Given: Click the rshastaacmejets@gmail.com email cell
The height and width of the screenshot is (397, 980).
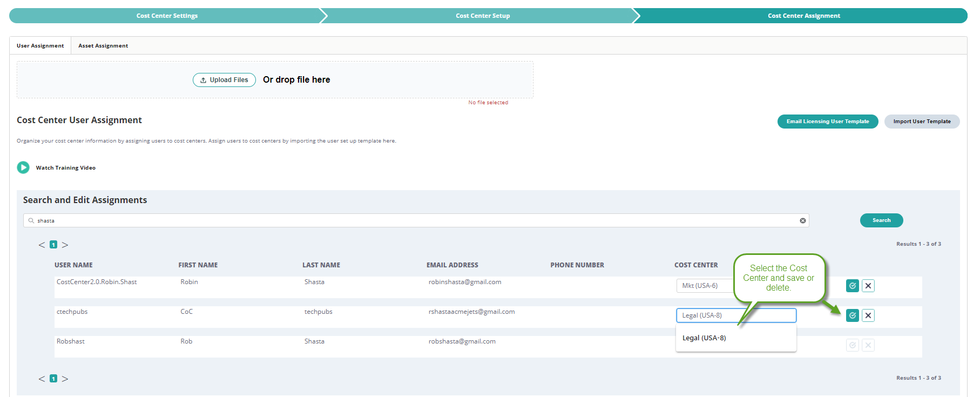Looking at the screenshot, I should [471, 312].
